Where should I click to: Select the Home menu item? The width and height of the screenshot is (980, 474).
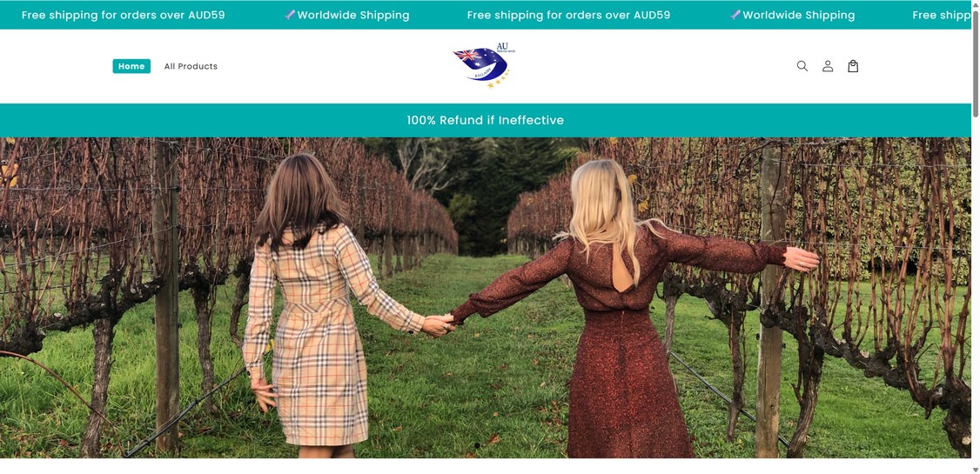[131, 66]
